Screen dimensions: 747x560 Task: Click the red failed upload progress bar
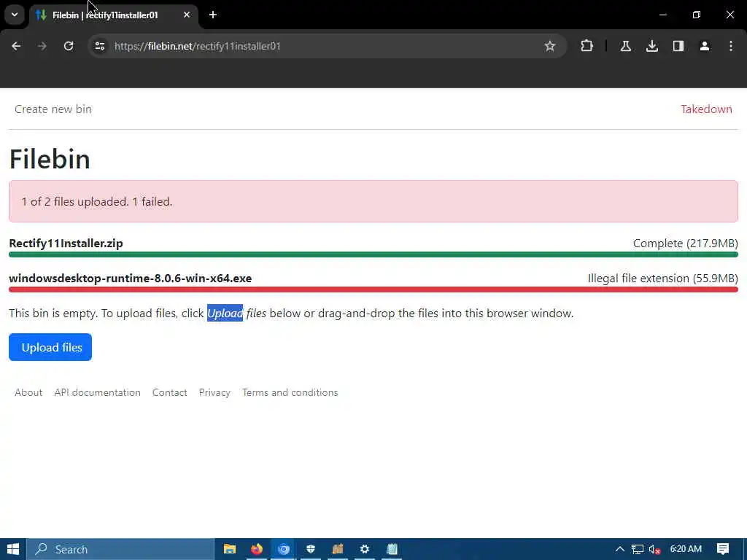373,289
